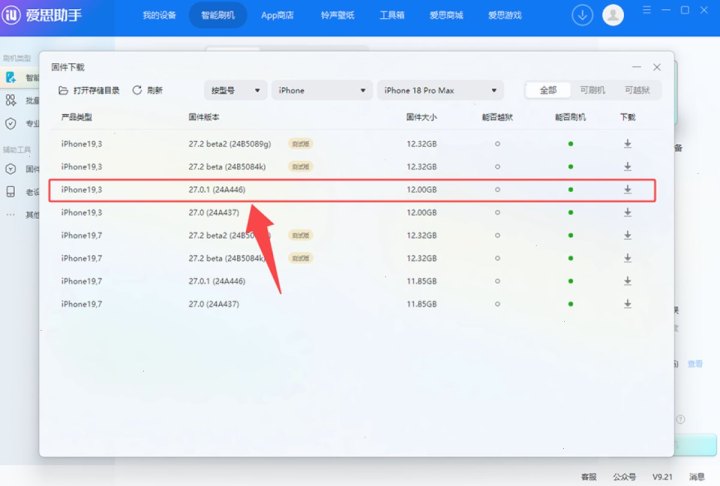720x486 pixels.
Task: Click green flashable dot for iPhone19,3 27.0.1
Action: [x=570, y=190]
